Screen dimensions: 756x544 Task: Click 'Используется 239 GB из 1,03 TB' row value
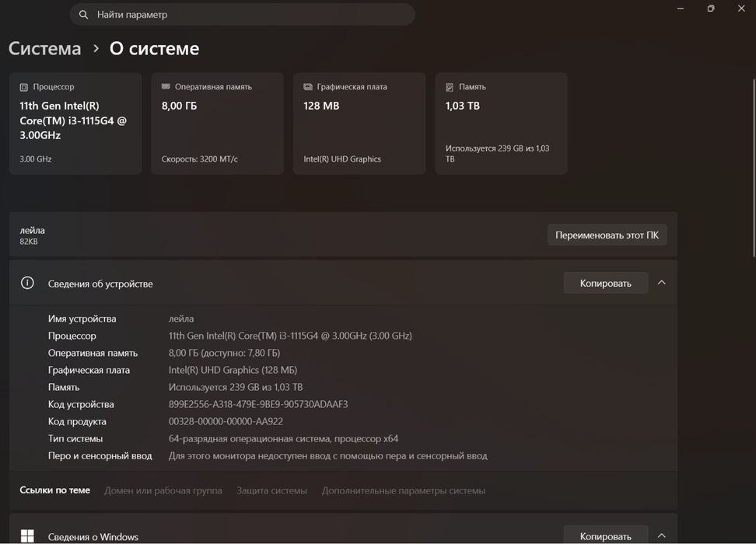pyautogui.click(x=236, y=387)
